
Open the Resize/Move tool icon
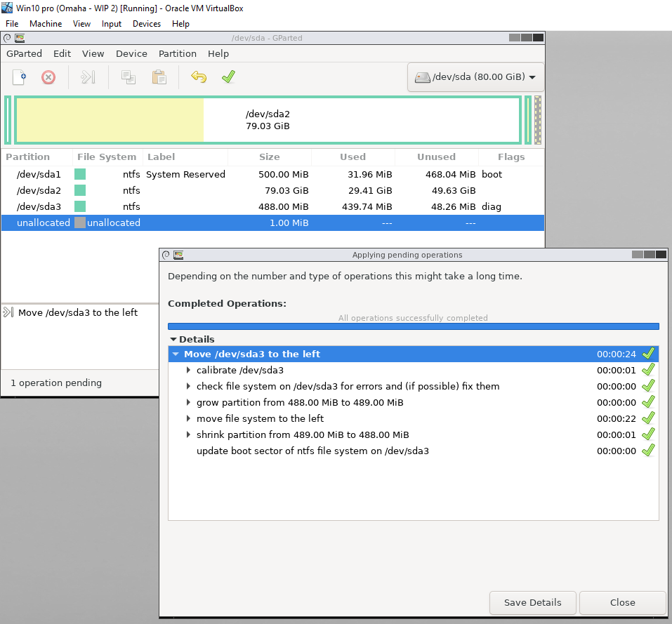click(87, 77)
